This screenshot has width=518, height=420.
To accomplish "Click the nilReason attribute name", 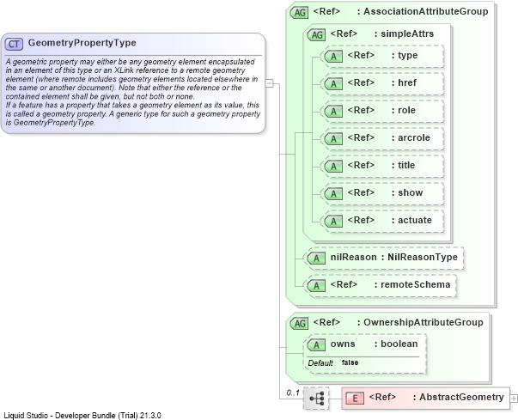I will pos(353,257).
